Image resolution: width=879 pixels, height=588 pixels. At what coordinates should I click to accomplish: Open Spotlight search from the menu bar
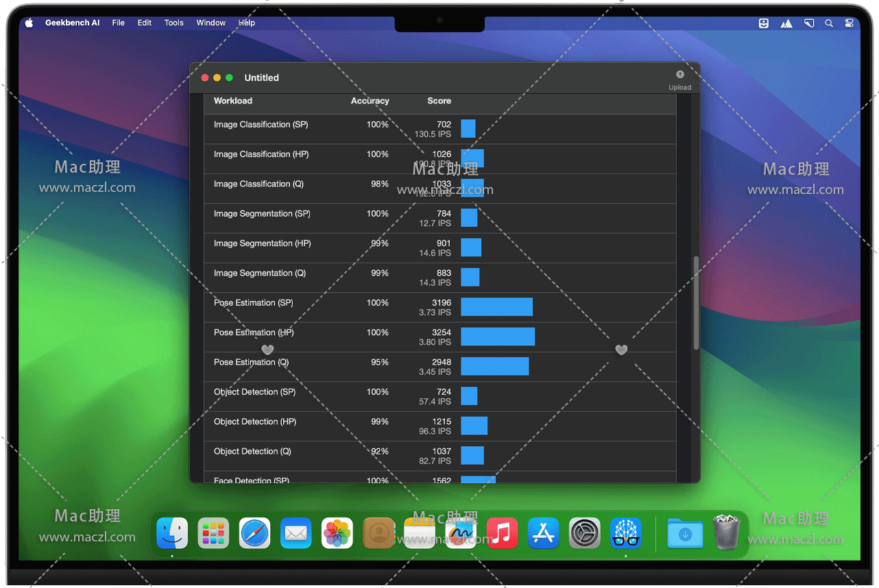829,23
